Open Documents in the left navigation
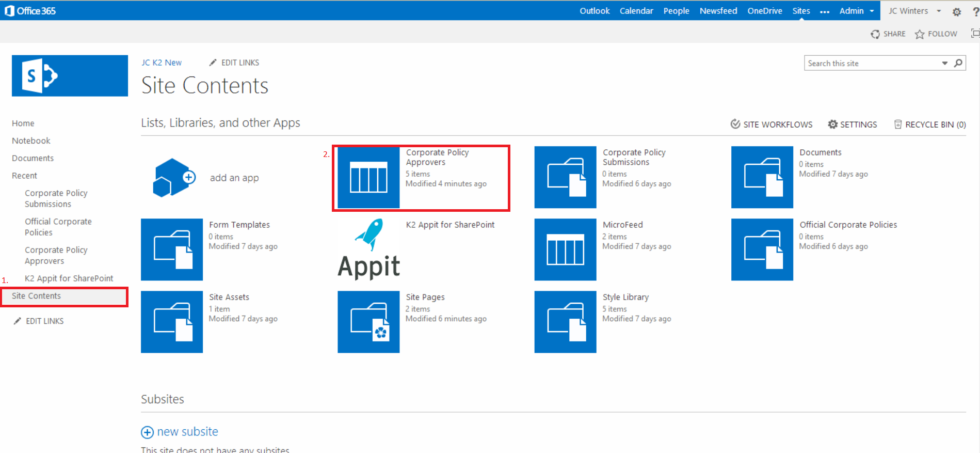 (x=33, y=158)
